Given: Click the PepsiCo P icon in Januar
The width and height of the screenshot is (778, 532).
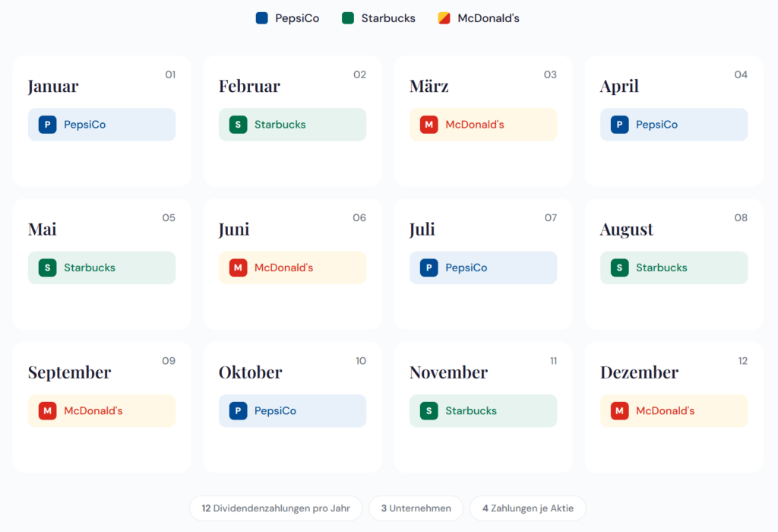Looking at the screenshot, I should coord(48,125).
